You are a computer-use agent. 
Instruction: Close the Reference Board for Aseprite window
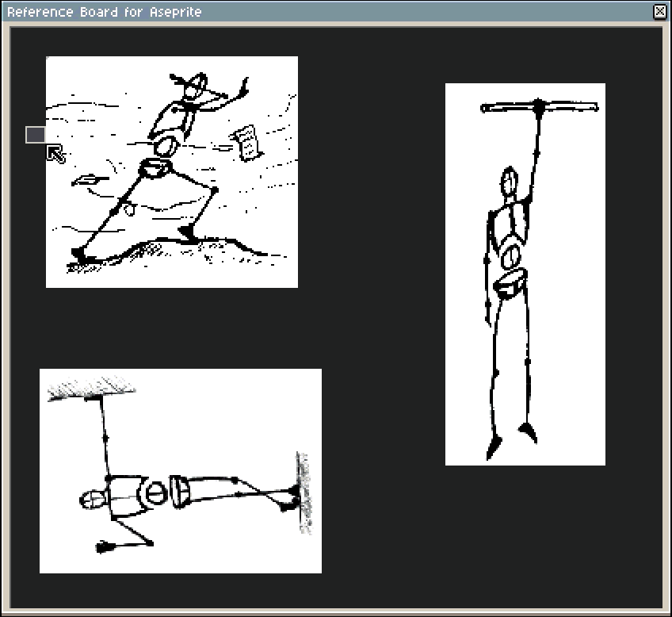[x=659, y=11]
